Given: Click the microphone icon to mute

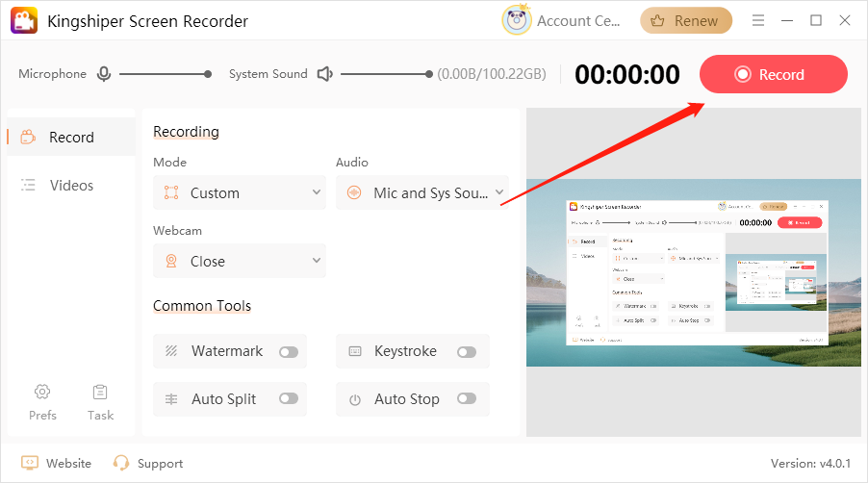Looking at the screenshot, I should pyautogui.click(x=103, y=74).
